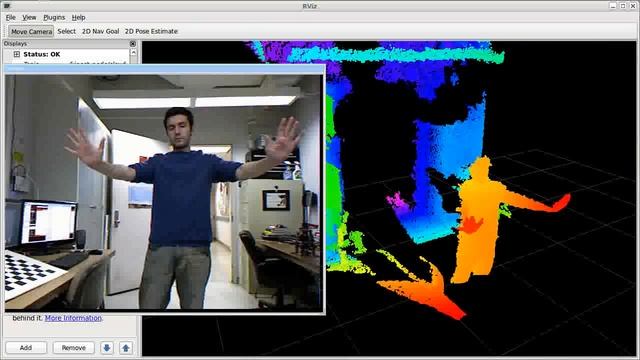The image size is (640, 360).
Task: Select the Move Camera tool
Action: click(31, 31)
